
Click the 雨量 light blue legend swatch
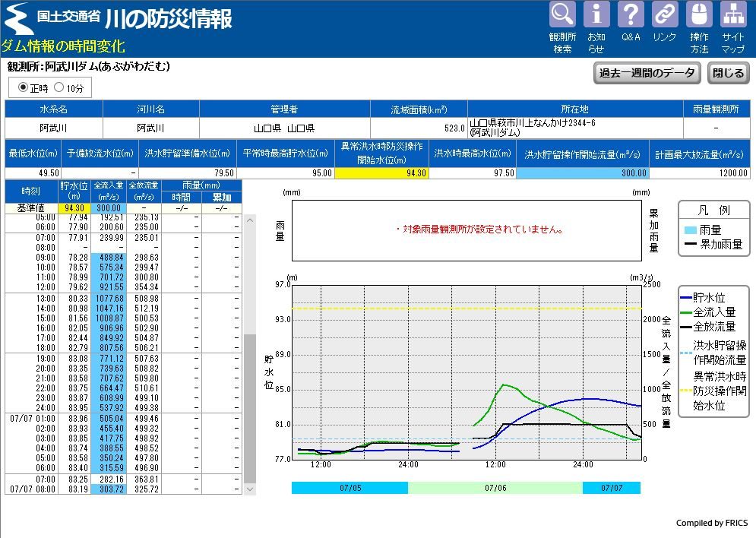690,230
